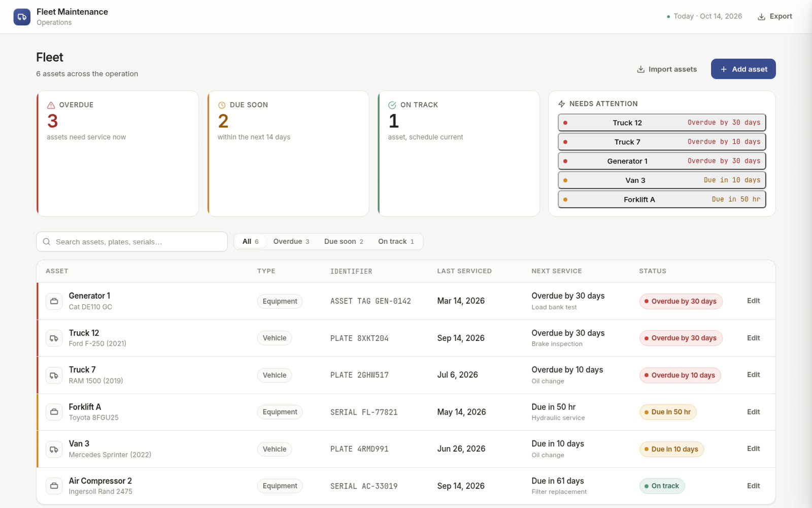
Task: Add a new asset
Action: (x=743, y=69)
